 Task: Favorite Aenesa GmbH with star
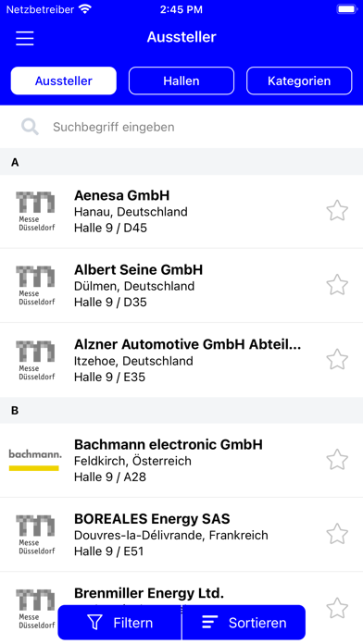point(337,211)
